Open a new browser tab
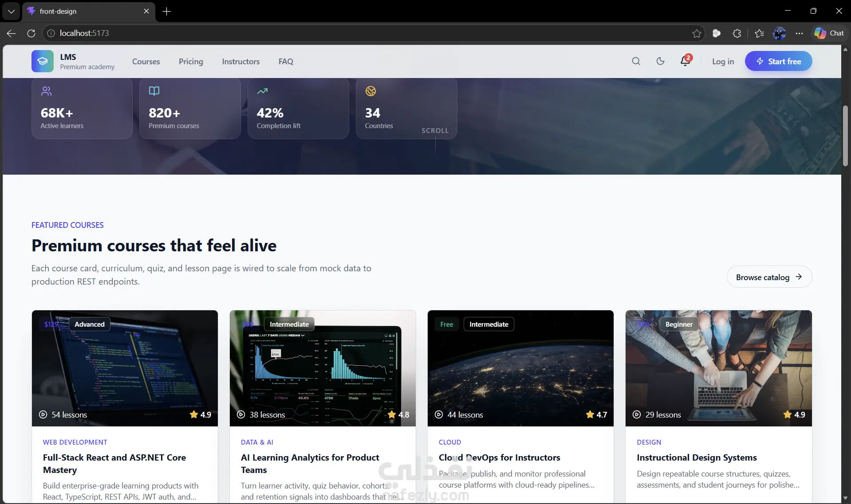This screenshot has width=851, height=504. click(167, 11)
